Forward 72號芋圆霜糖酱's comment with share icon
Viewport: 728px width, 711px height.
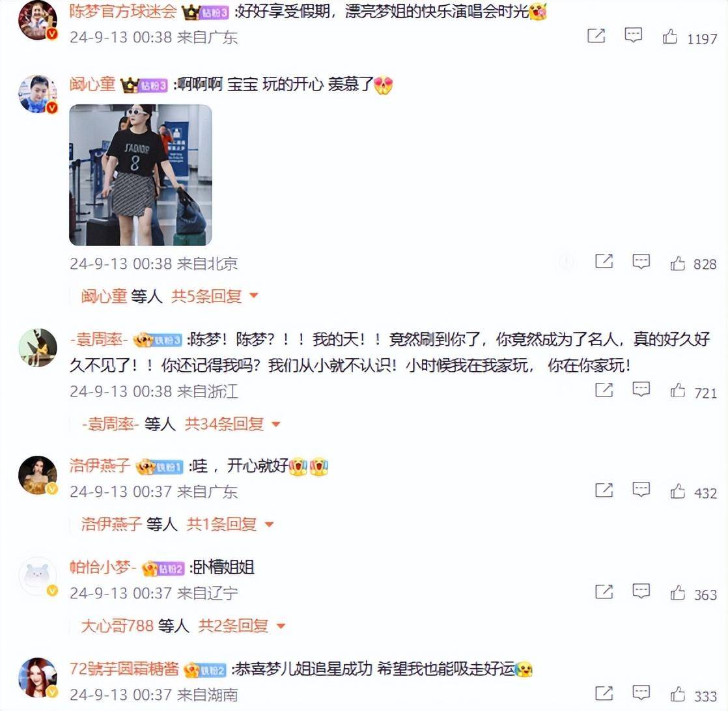[x=604, y=693]
